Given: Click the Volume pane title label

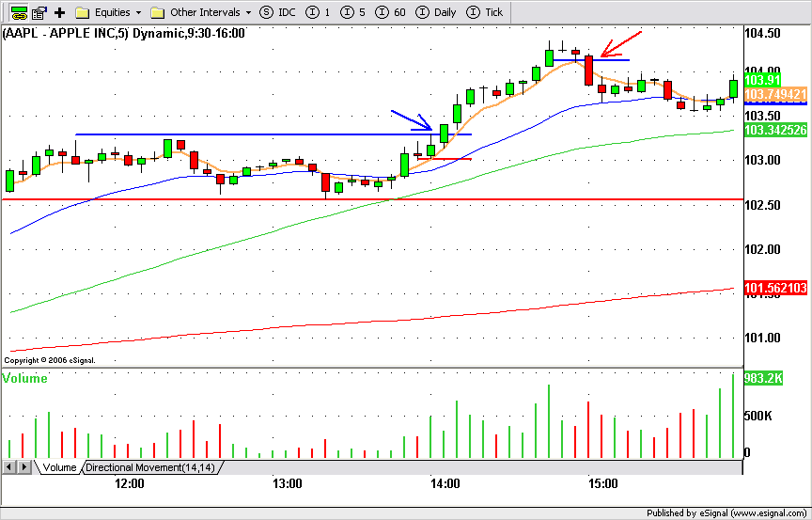Looking at the screenshot, I should point(24,378).
